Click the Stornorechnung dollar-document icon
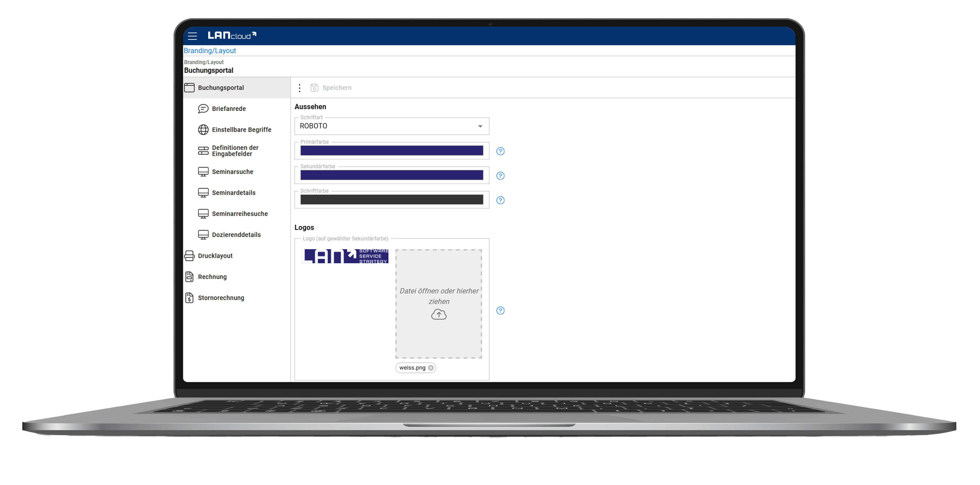This screenshot has width=980, height=485. [190, 298]
